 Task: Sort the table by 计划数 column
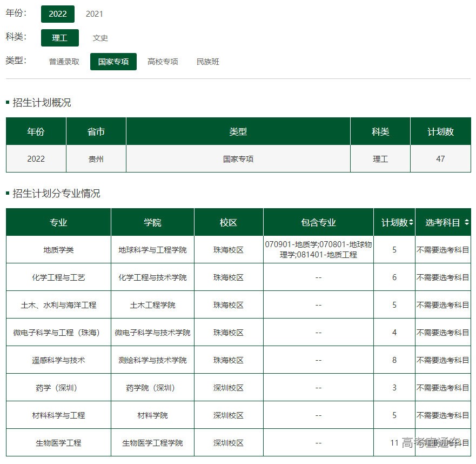(393, 222)
